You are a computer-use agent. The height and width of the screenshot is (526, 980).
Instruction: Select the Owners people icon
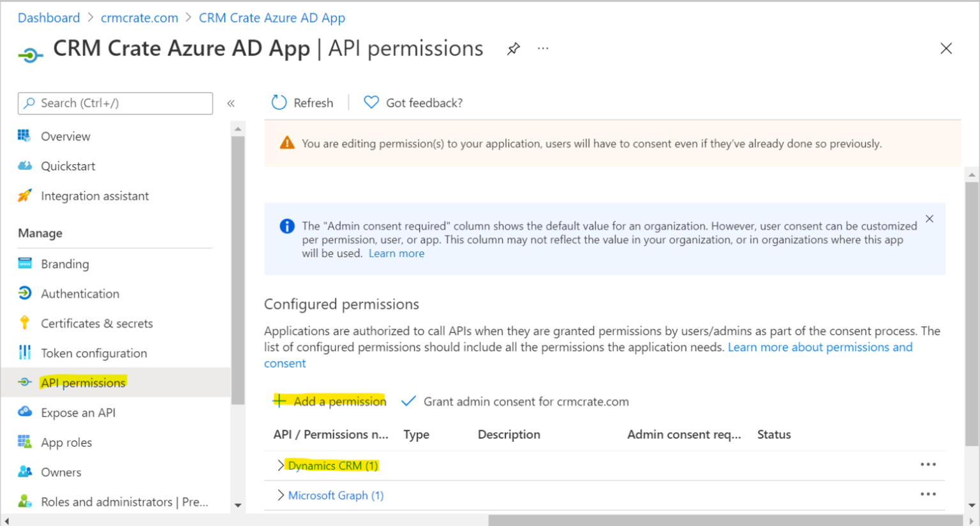24,472
